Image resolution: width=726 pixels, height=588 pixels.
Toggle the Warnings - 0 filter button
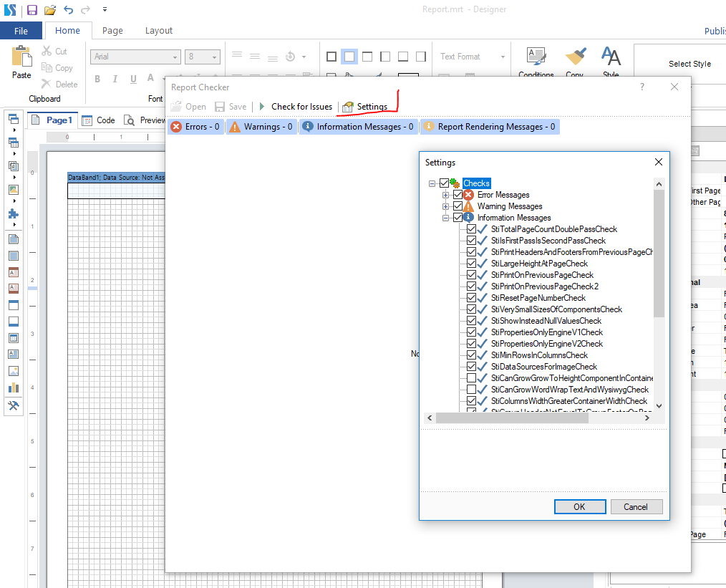[261, 127]
